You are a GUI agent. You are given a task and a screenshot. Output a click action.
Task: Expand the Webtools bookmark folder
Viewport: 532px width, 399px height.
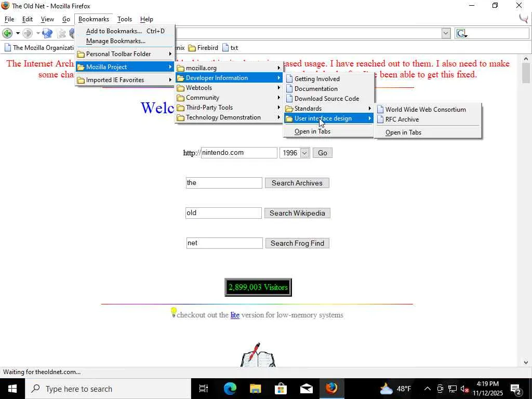[229, 87]
